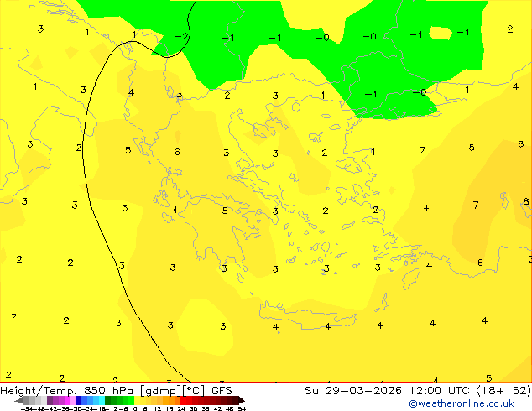Pick the bright red legend swatch
The image size is (532, 411).
183,400
